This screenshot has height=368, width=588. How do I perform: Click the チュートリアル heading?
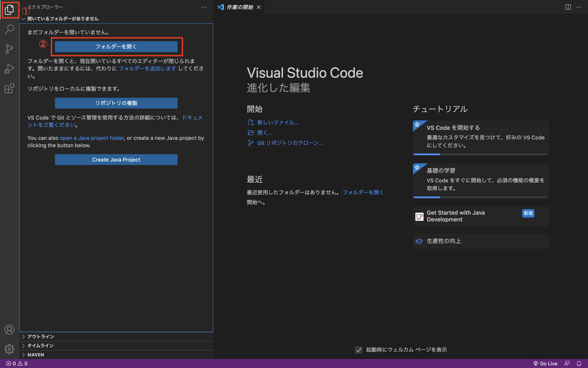(440, 109)
